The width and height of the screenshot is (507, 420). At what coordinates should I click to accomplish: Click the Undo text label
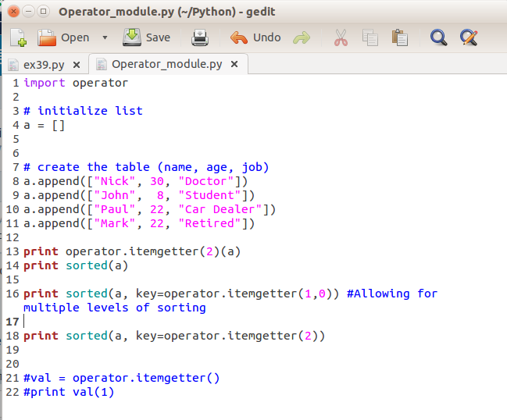[x=266, y=37]
